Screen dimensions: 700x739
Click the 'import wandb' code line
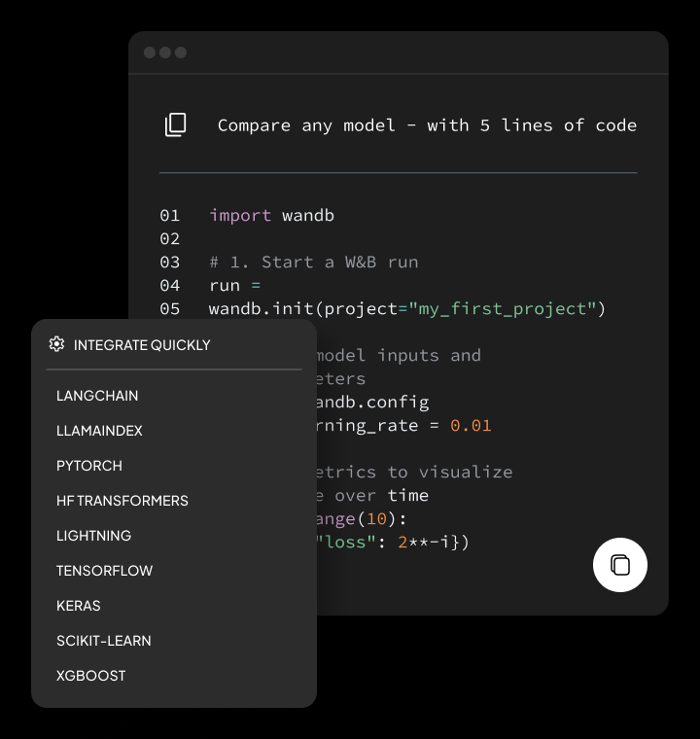tap(271, 216)
